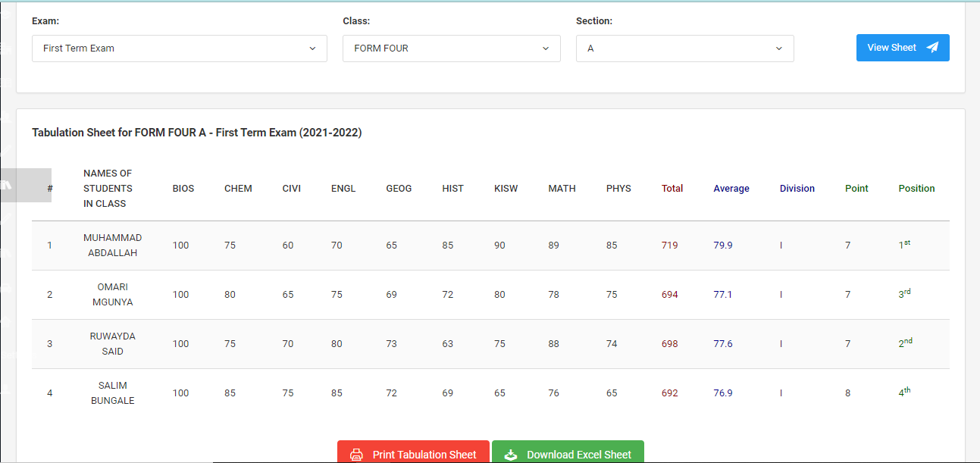980x463 pixels.
Task: Click the Position column header
Action: coord(916,189)
